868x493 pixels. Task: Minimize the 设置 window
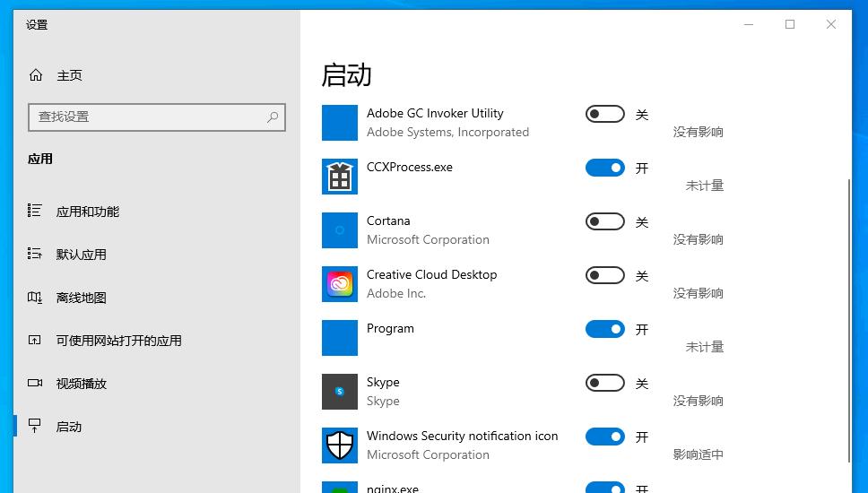749,24
